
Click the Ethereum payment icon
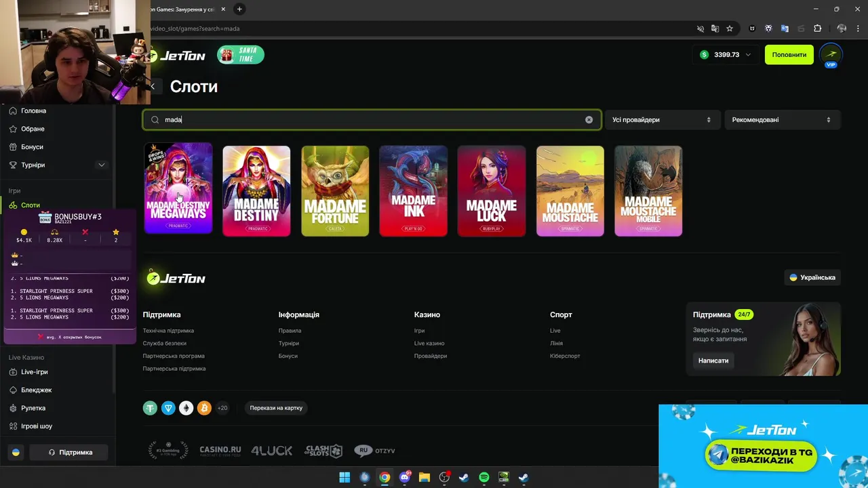pos(186,408)
